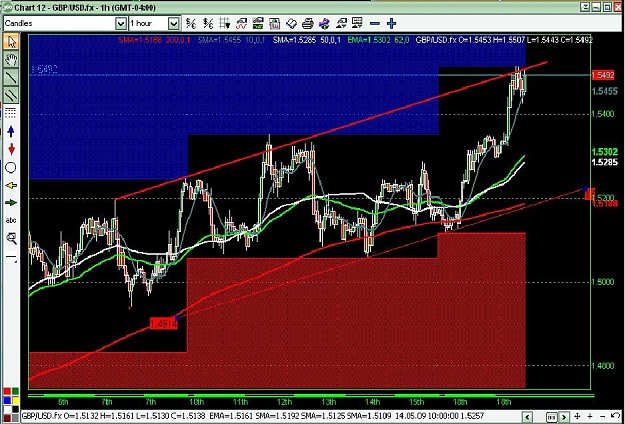The height and width of the screenshot is (424, 625).
Task: Pick the white color swatch
Action: (7, 409)
